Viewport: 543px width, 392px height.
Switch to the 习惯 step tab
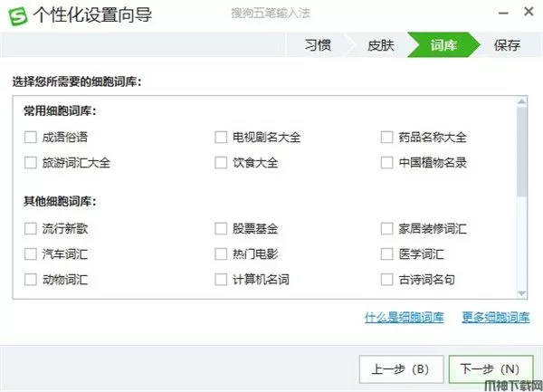tap(317, 44)
